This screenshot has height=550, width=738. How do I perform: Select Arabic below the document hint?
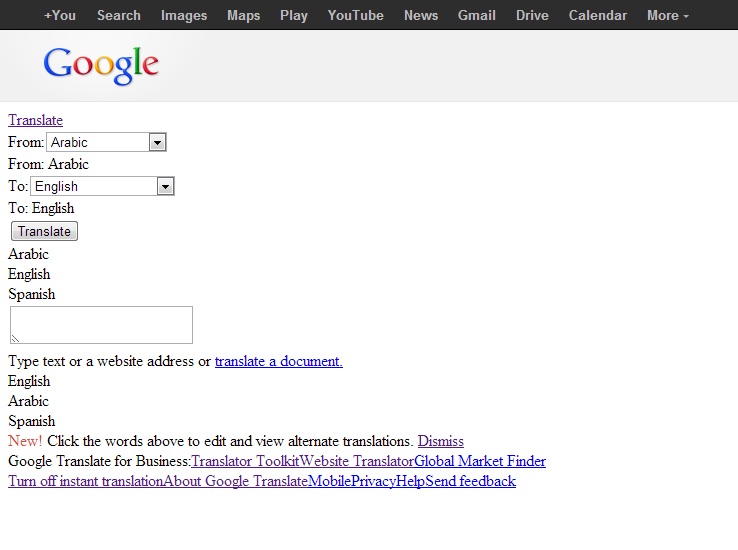(x=28, y=401)
